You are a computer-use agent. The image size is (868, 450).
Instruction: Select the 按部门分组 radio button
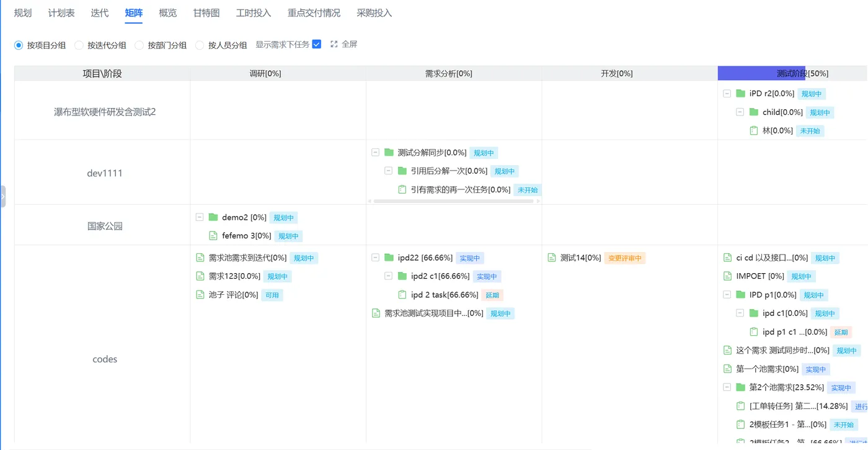point(139,45)
